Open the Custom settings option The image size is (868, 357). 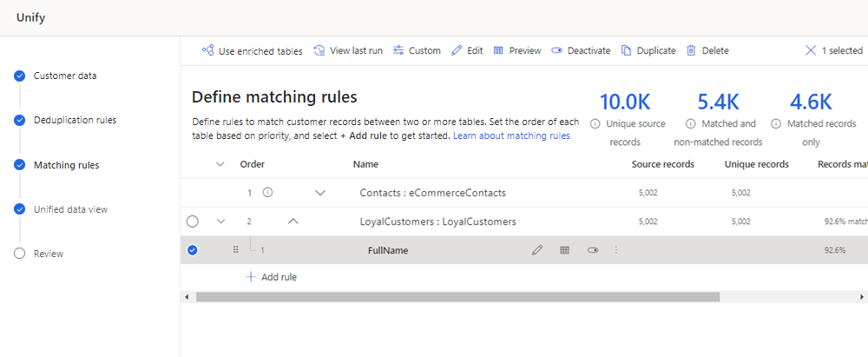point(417,50)
